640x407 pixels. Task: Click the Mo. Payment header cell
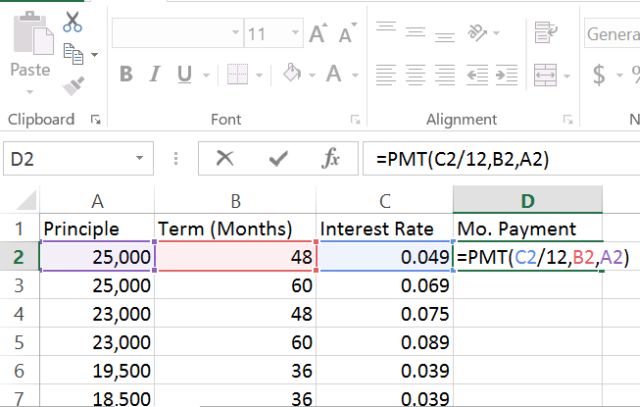[x=528, y=229]
